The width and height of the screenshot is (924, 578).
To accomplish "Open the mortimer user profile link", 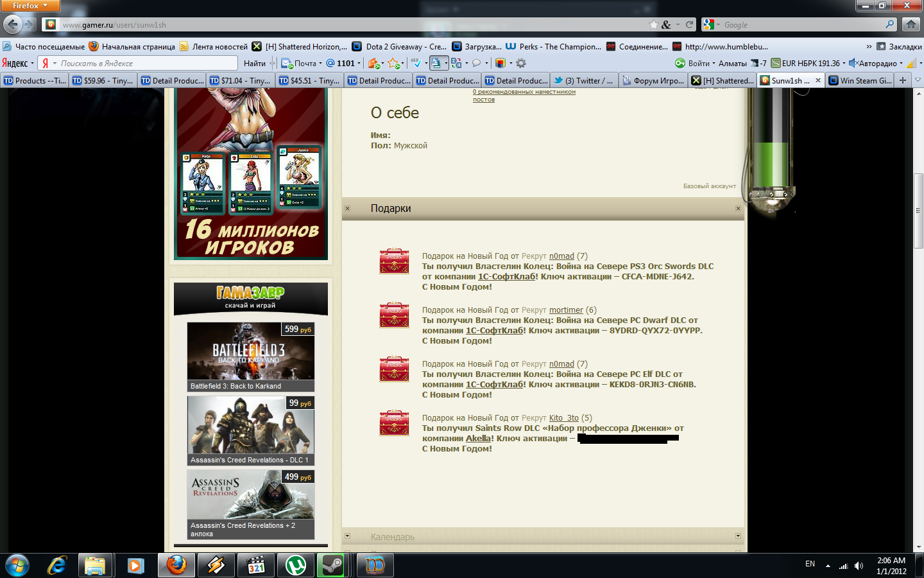I will coord(566,310).
